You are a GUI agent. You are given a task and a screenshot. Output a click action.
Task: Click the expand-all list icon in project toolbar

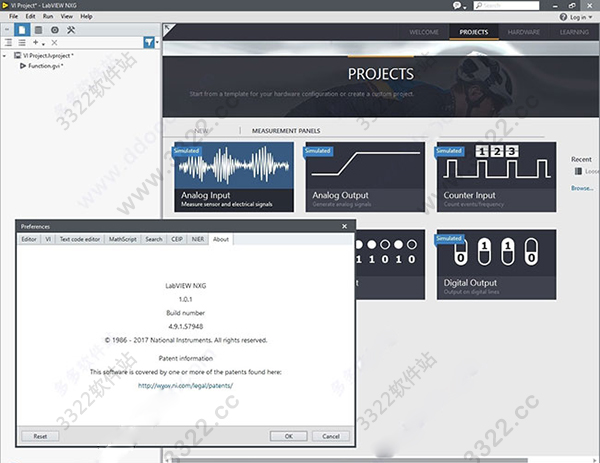point(8,42)
